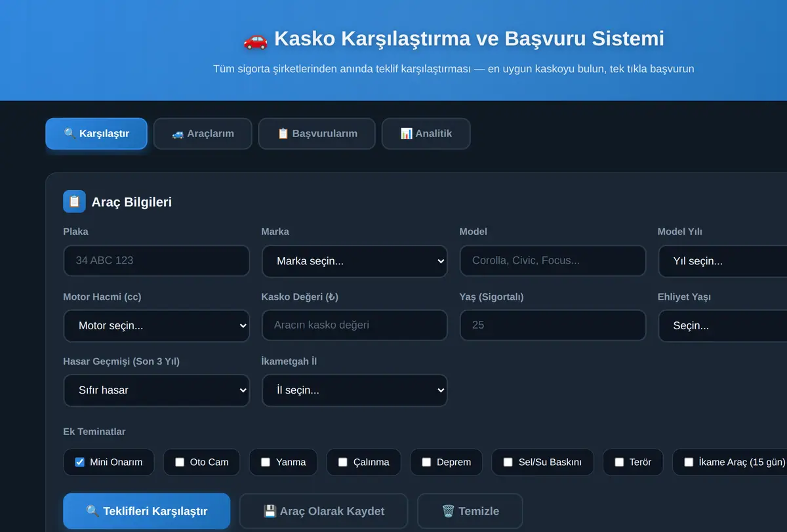Image resolution: width=787 pixels, height=532 pixels.
Task: Tick the Çalınma checkbox
Action: [x=343, y=462]
